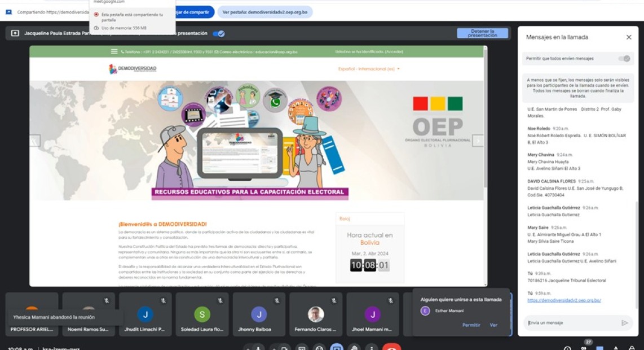The image size is (644, 350).
Task: Click Permitir to admit Esther Mamani
Action: [x=471, y=325]
